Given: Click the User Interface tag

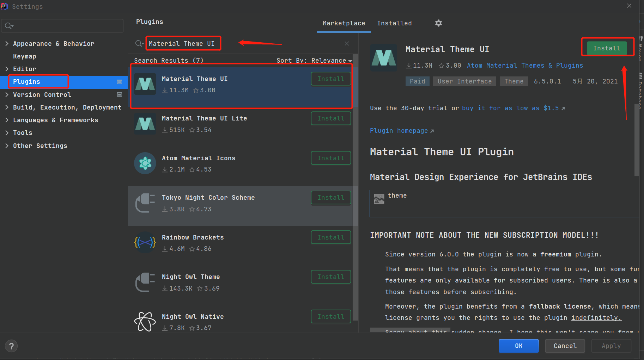Looking at the screenshot, I should [x=464, y=81].
